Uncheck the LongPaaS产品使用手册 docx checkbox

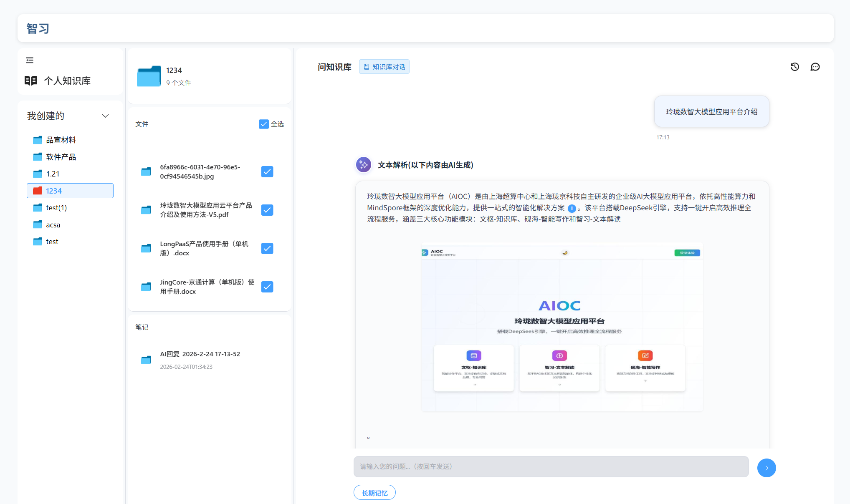(267, 248)
